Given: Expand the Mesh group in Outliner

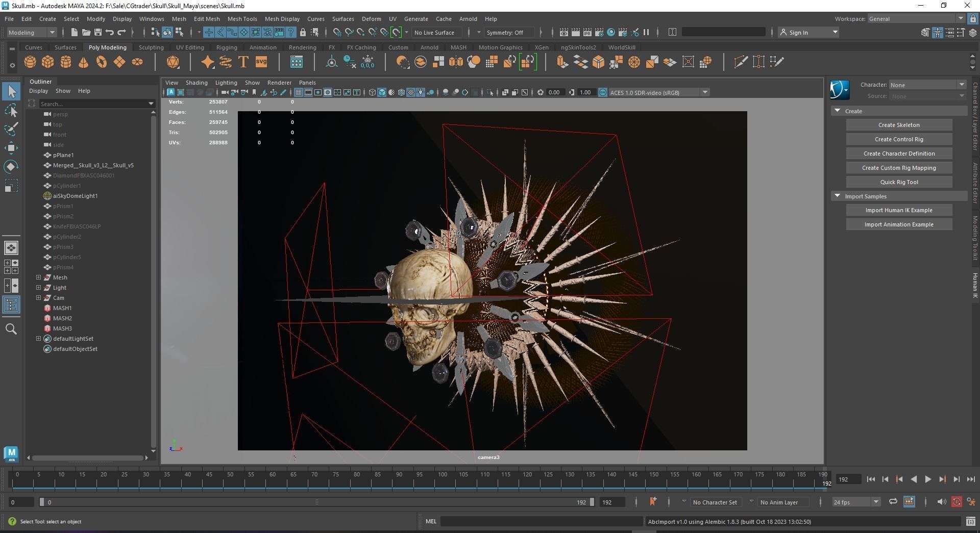Looking at the screenshot, I should pyautogui.click(x=39, y=277).
